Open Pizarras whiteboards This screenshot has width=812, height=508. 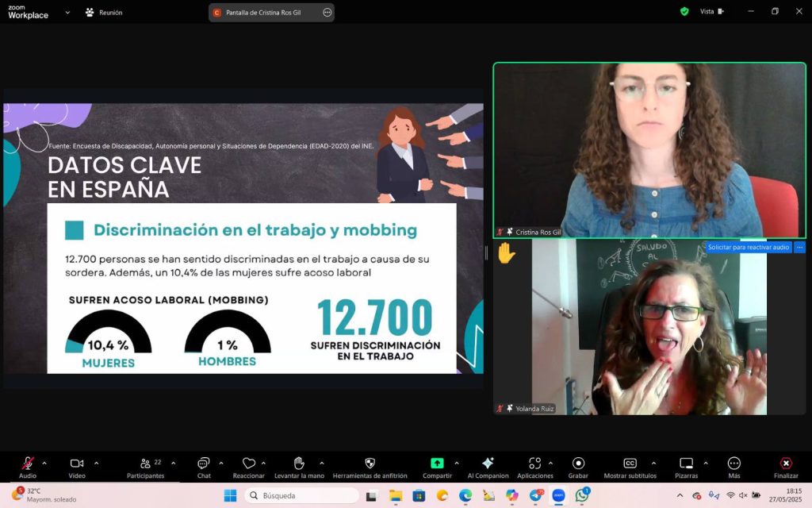point(686,467)
